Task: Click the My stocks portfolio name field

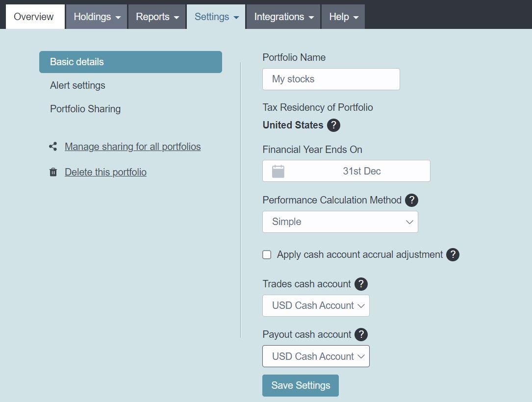Action: point(331,79)
